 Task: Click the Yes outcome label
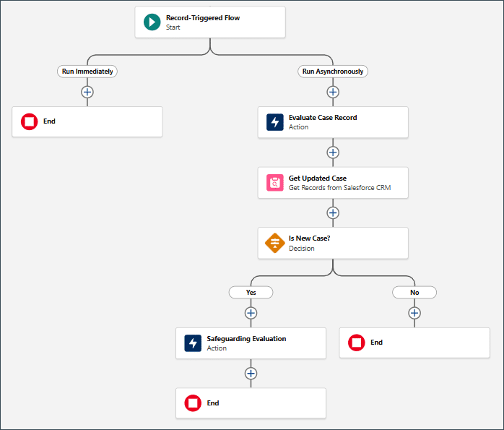tap(251, 293)
